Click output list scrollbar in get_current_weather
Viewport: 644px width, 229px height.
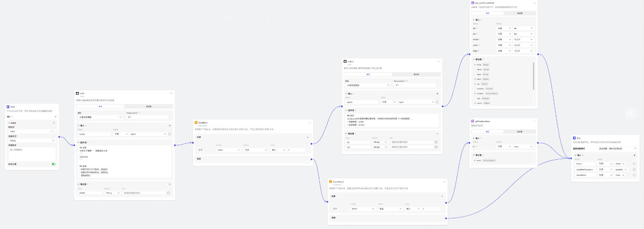(534, 76)
